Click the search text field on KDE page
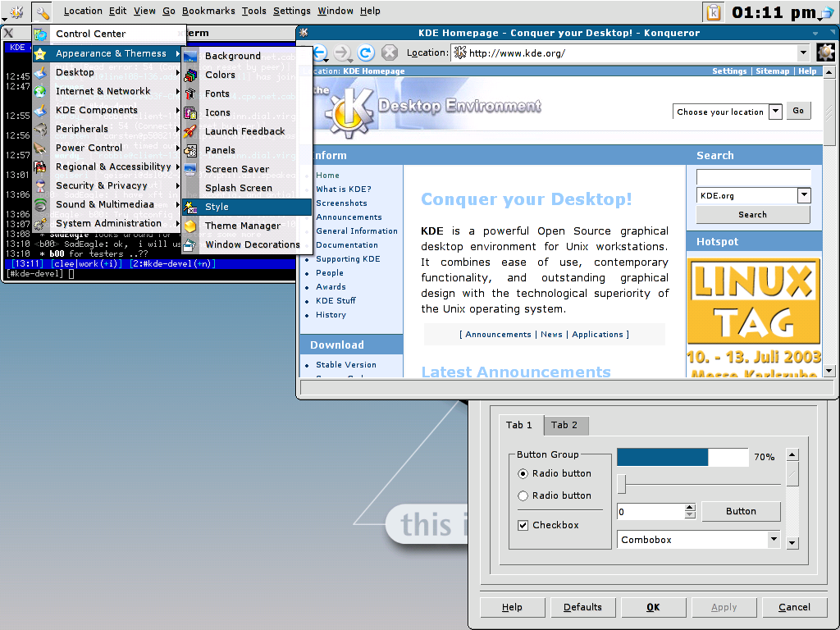840x630 pixels. [753, 177]
